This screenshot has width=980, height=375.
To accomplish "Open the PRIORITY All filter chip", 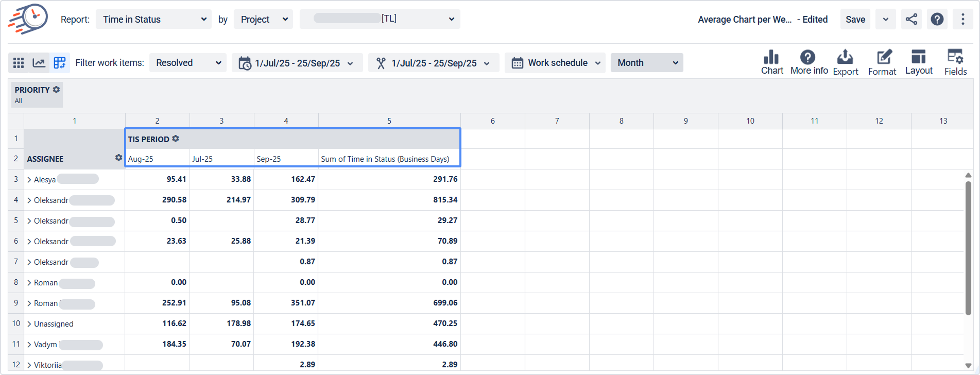I will click(x=37, y=95).
